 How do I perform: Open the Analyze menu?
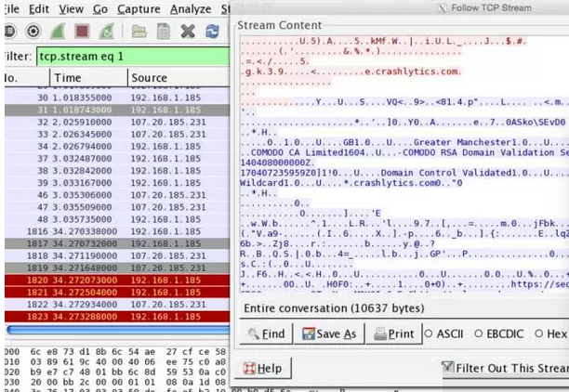pyautogui.click(x=191, y=9)
